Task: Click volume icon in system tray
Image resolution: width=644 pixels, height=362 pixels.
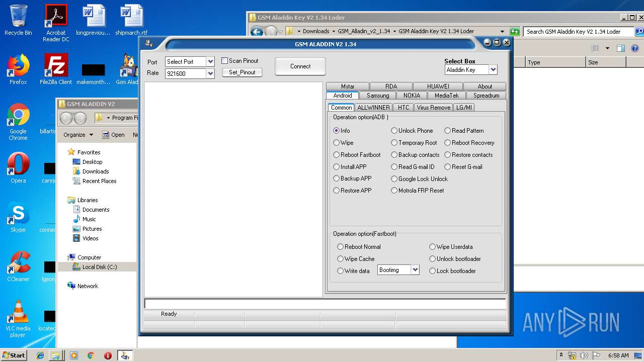Action: click(584, 355)
